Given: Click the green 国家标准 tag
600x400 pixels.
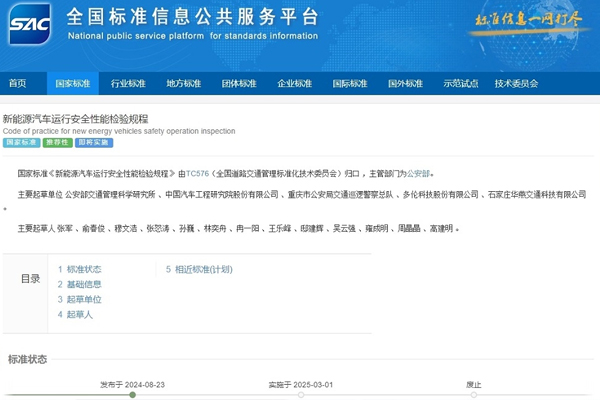Looking at the screenshot, I should (20, 143).
